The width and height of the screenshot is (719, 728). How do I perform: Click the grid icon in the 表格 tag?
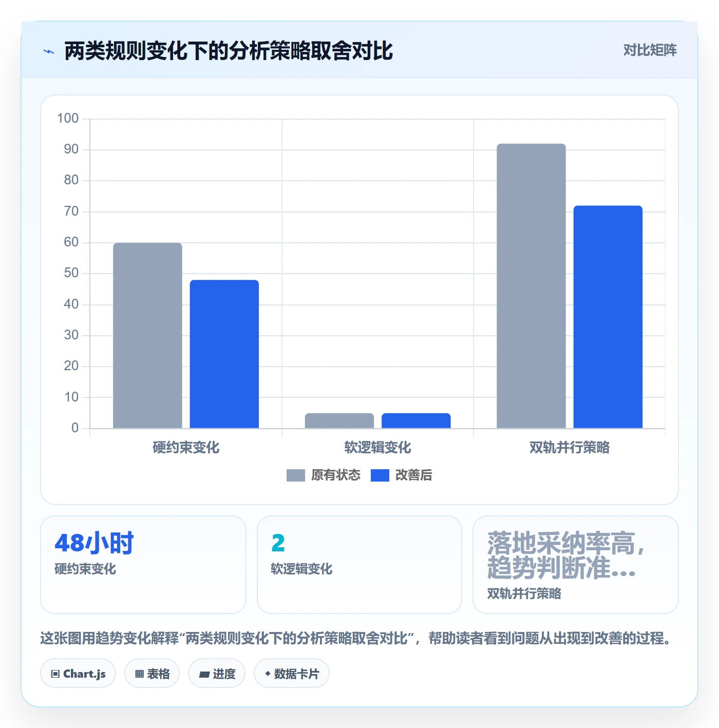(x=139, y=674)
